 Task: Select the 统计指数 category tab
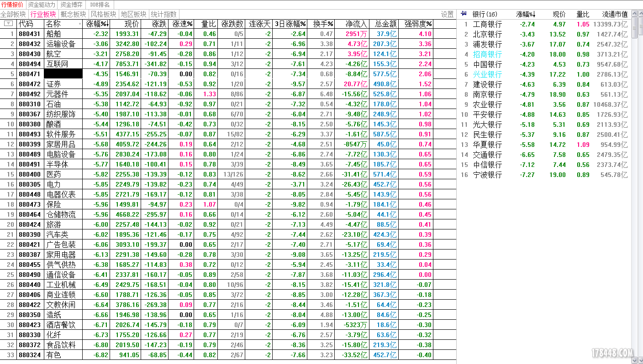[x=163, y=14]
